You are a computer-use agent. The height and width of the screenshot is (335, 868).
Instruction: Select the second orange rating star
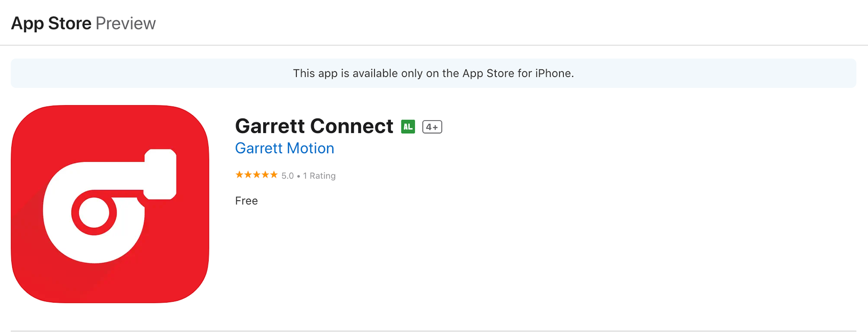pyautogui.click(x=248, y=175)
